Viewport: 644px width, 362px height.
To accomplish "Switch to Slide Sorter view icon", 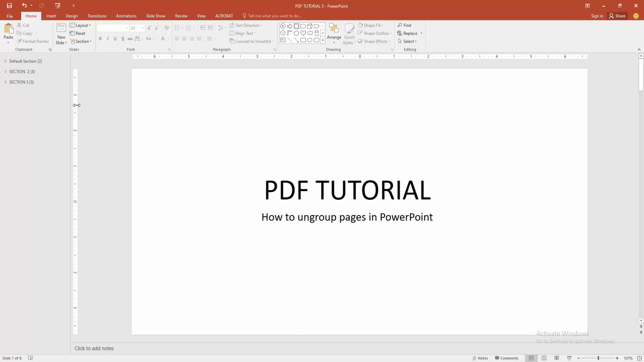I will (x=544, y=358).
